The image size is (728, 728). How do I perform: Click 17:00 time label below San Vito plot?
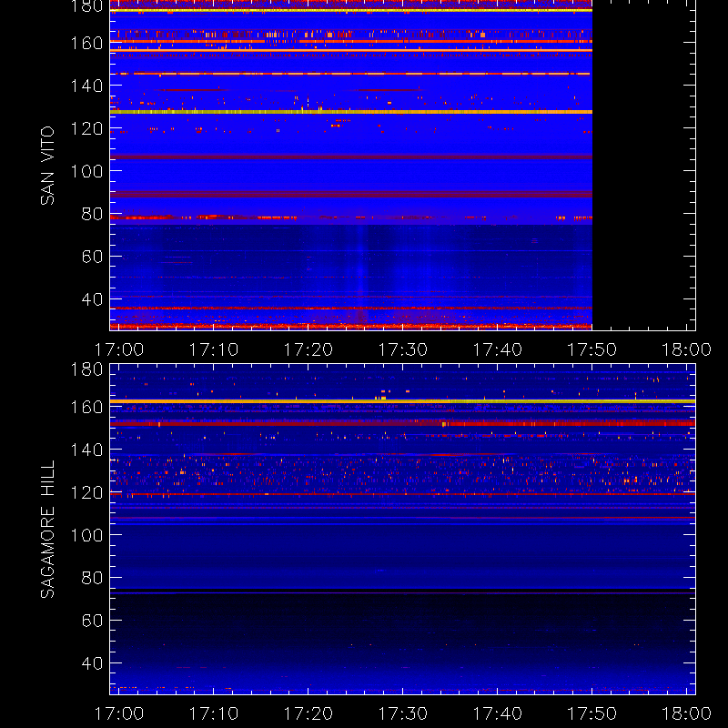click(x=119, y=349)
